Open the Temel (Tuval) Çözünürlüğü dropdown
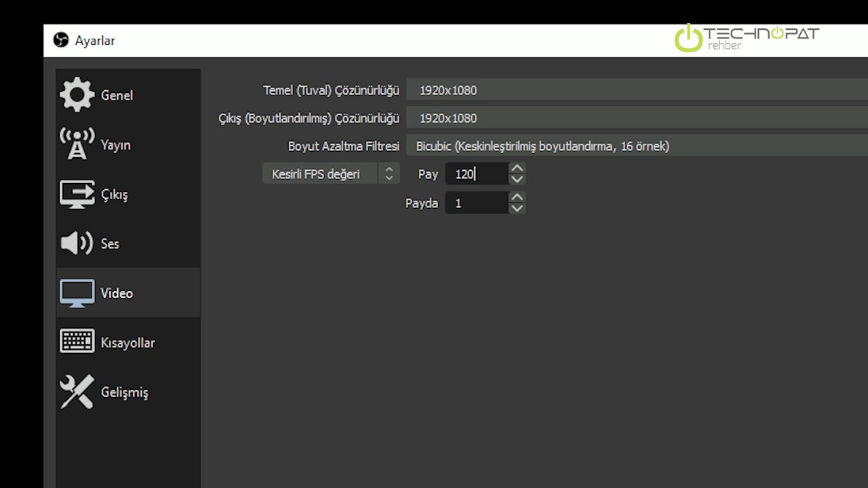Screen dimensions: 868x488 637,90
